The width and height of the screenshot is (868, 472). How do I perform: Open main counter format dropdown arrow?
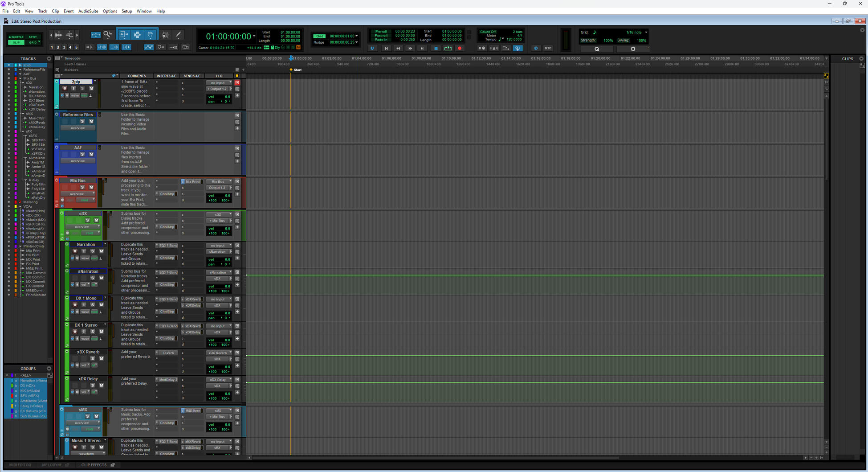click(x=254, y=36)
